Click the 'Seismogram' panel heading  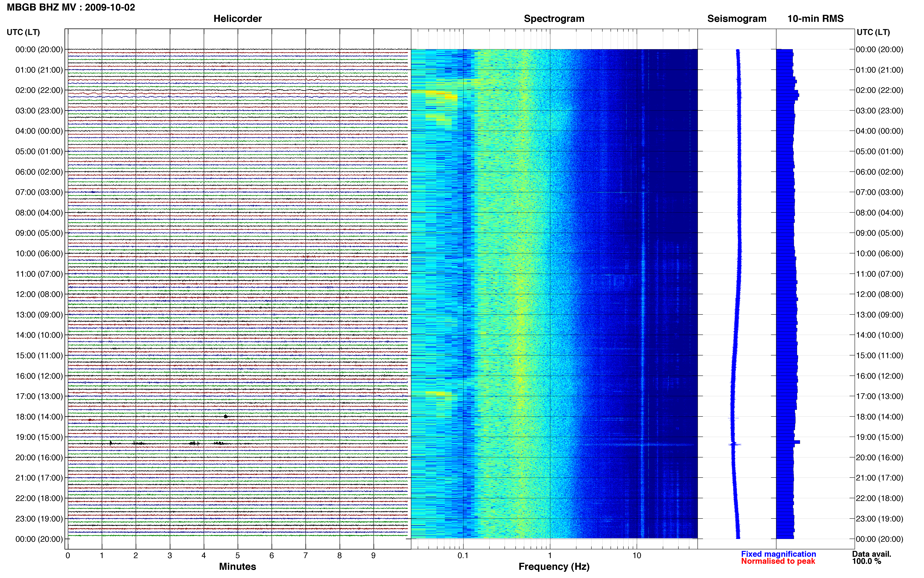point(736,19)
